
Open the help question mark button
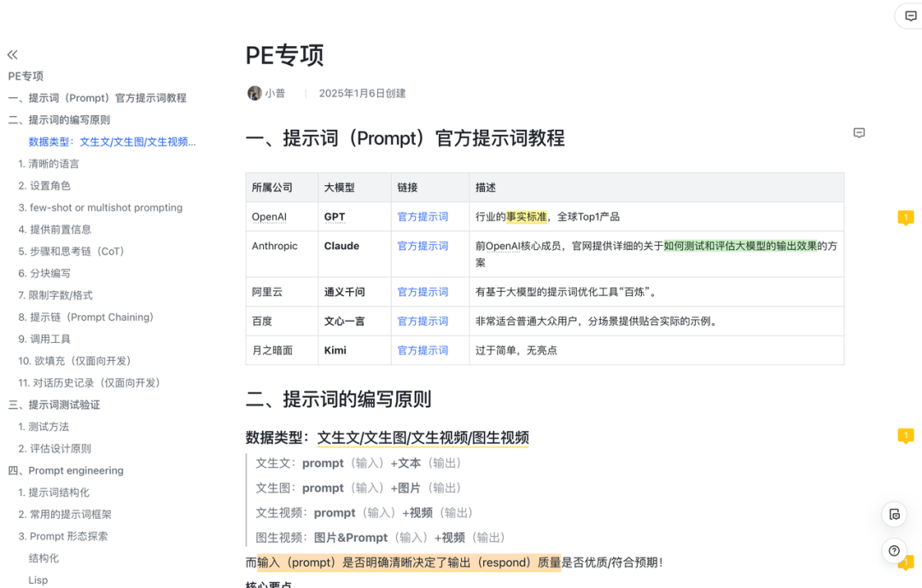(x=894, y=550)
